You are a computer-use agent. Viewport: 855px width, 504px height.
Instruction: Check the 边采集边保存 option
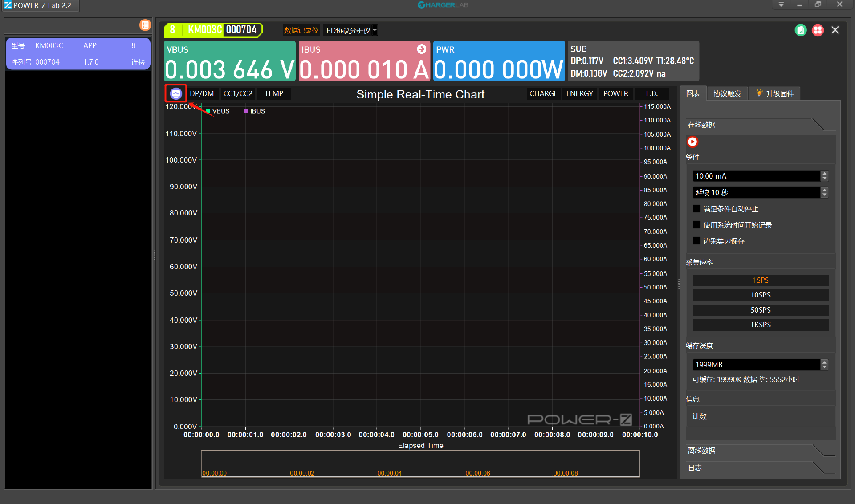(x=697, y=241)
